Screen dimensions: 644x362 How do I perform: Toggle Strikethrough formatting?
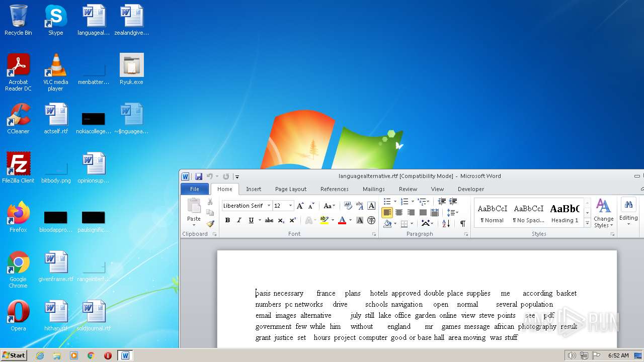[x=269, y=220]
